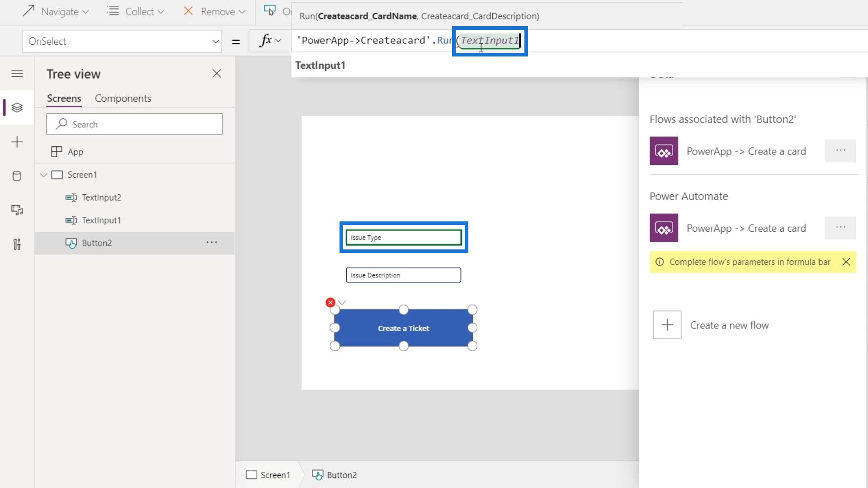
Task: Open the Data sources cylinder icon
Action: pos(17,176)
